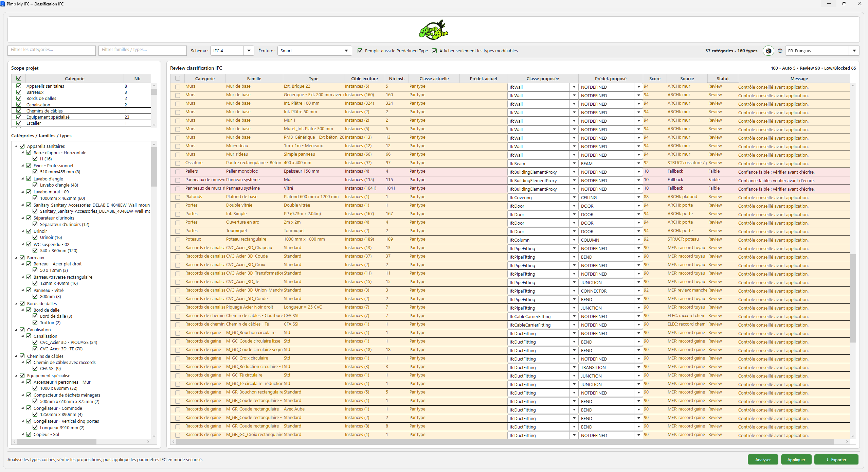The width and height of the screenshot is (868, 472).
Task: Focus the 'Filtrer familles / types' field
Action: [x=143, y=50]
